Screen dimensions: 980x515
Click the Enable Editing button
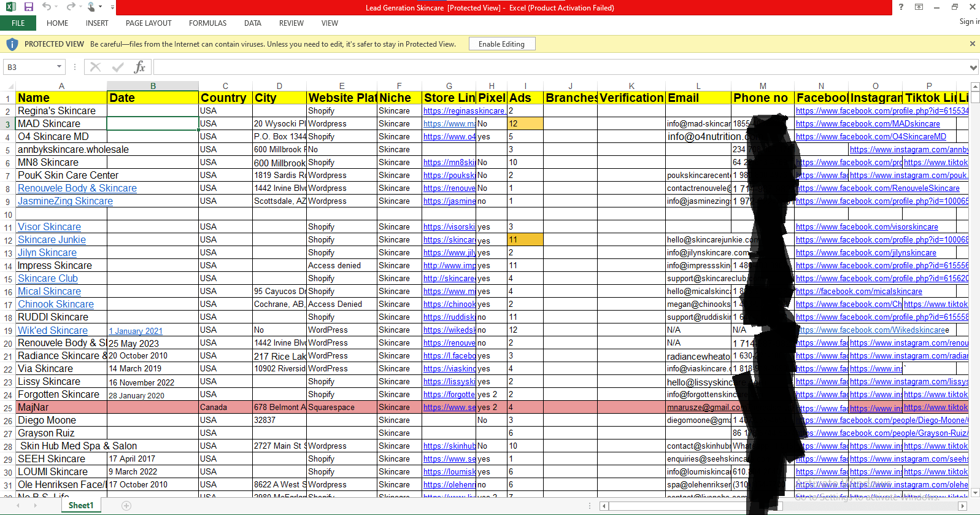coord(501,44)
